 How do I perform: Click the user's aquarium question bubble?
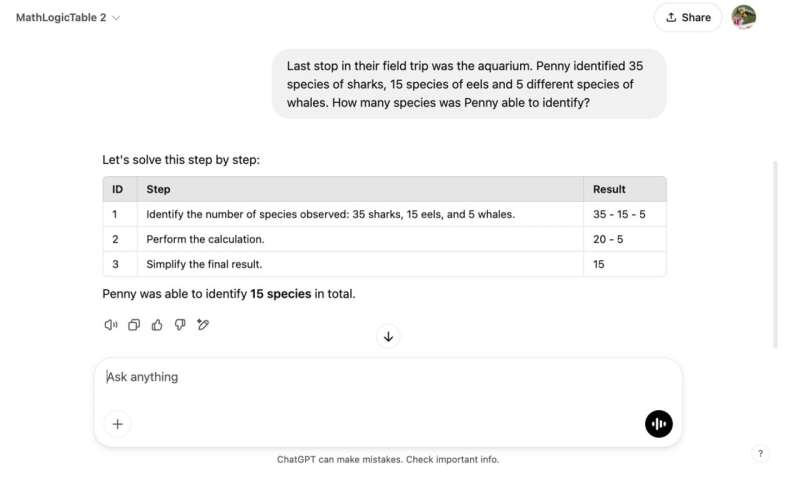click(x=468, y=84)
